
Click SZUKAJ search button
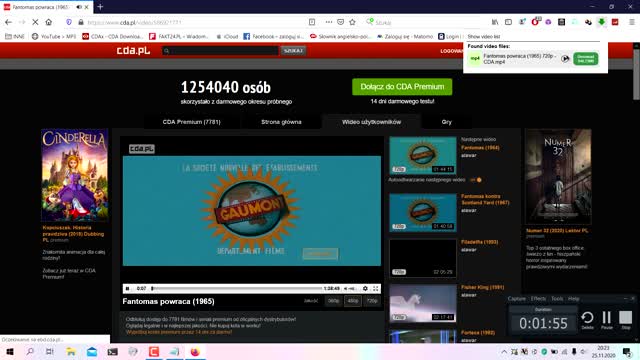point(293,51)
